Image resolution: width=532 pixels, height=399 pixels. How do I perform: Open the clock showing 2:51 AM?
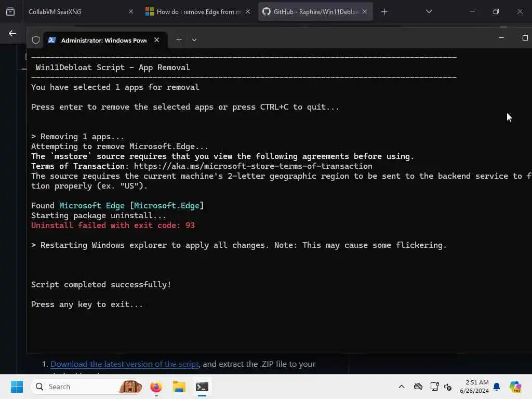[474, 387]
